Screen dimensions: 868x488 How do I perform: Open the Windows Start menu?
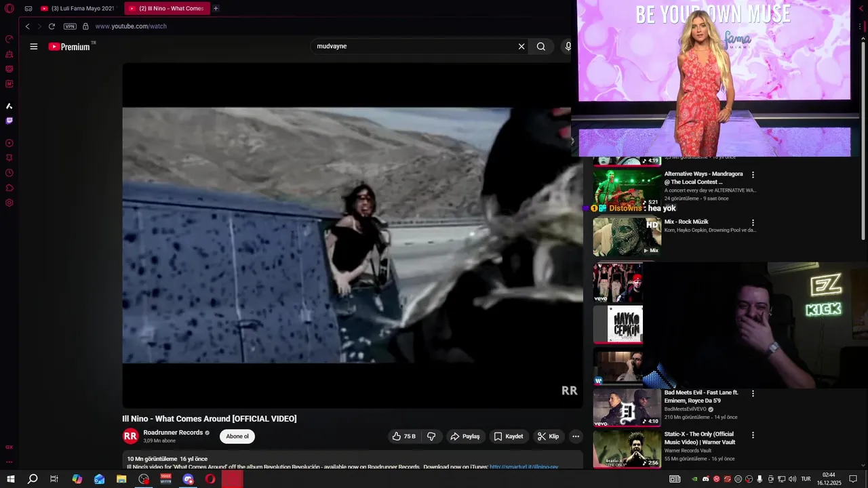11,479
